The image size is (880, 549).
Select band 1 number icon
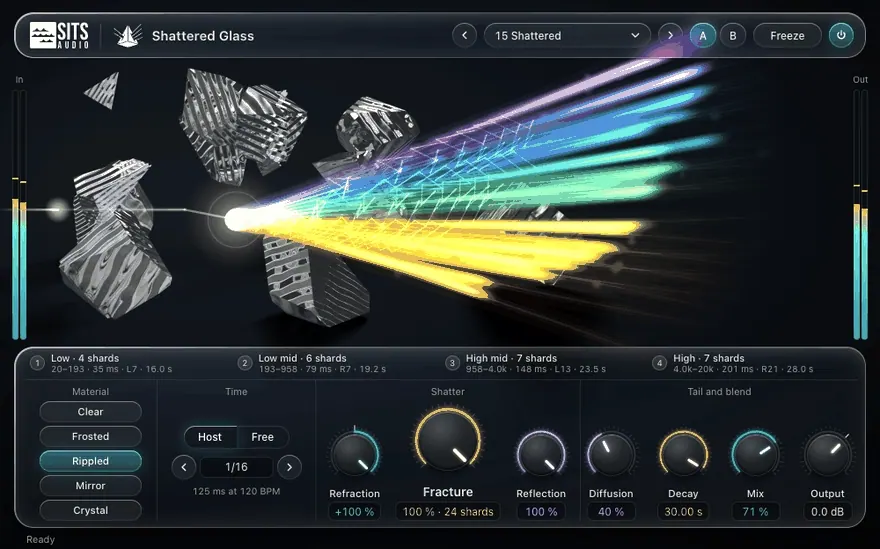point(37,363)
